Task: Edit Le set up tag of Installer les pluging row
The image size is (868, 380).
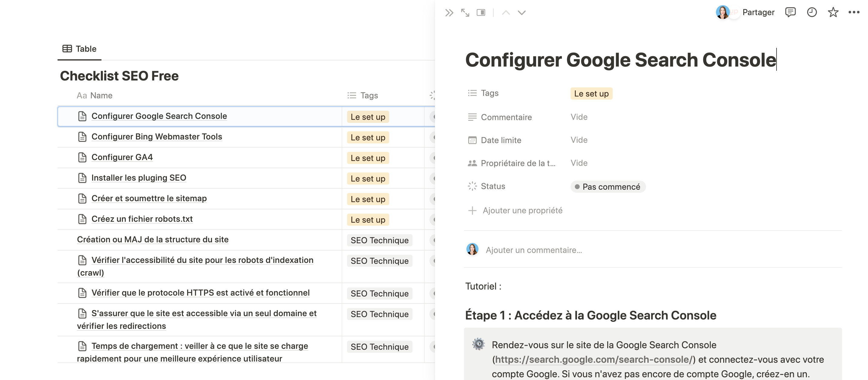Action: pyautogui.click(x=368, y=179)
